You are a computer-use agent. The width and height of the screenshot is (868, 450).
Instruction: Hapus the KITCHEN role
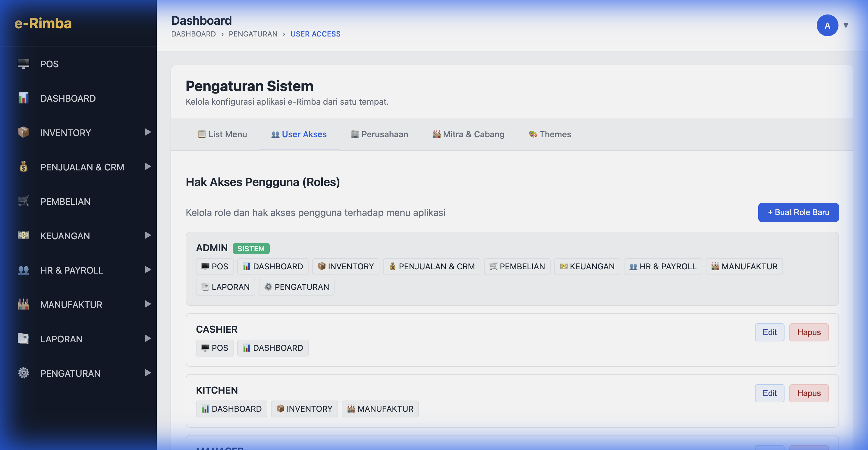[809, 393]
